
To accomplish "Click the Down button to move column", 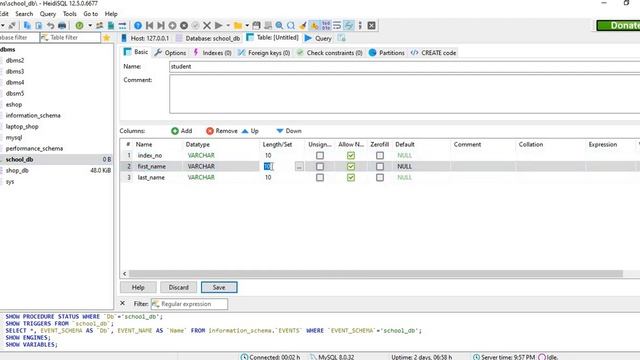I will point(289,131).
